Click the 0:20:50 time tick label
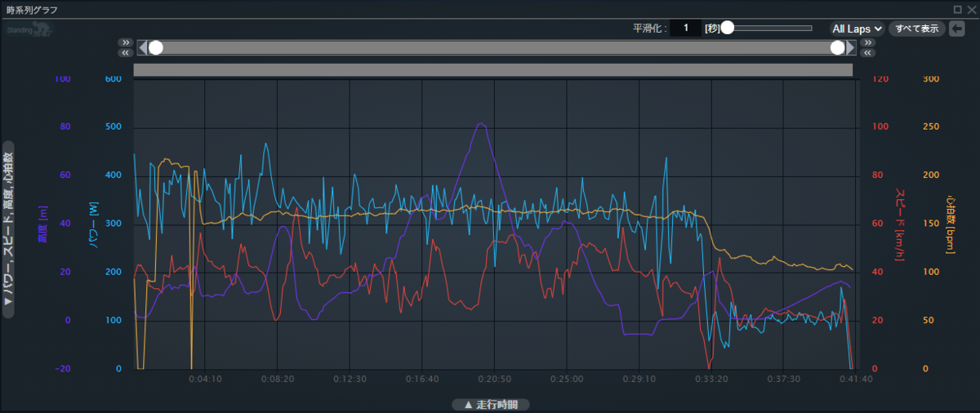 click(x=495, y=380)
